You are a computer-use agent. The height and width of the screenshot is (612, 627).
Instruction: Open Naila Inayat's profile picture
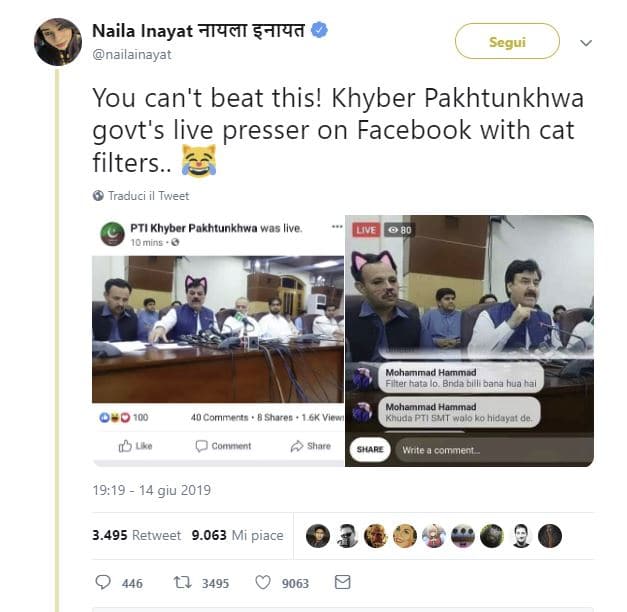click(57, 41)
